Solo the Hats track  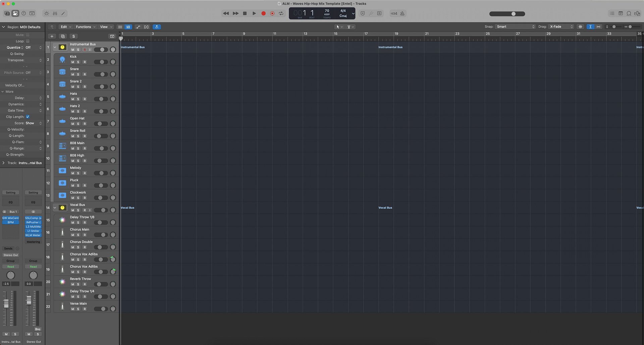78,99
